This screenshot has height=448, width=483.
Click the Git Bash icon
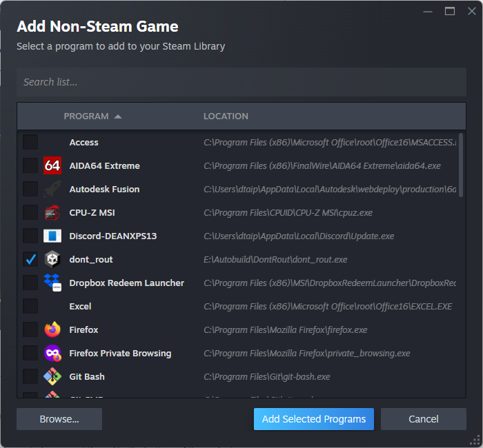(x=52, y=376)
